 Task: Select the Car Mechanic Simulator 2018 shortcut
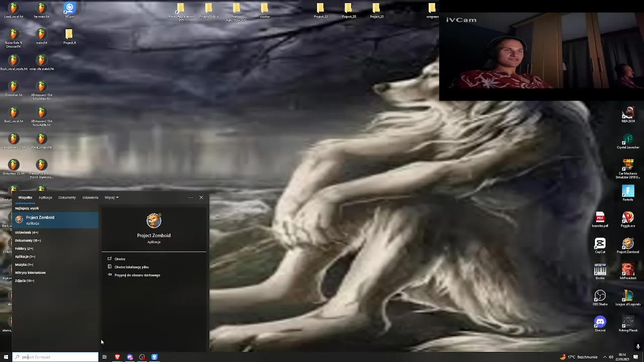[628, 168]
